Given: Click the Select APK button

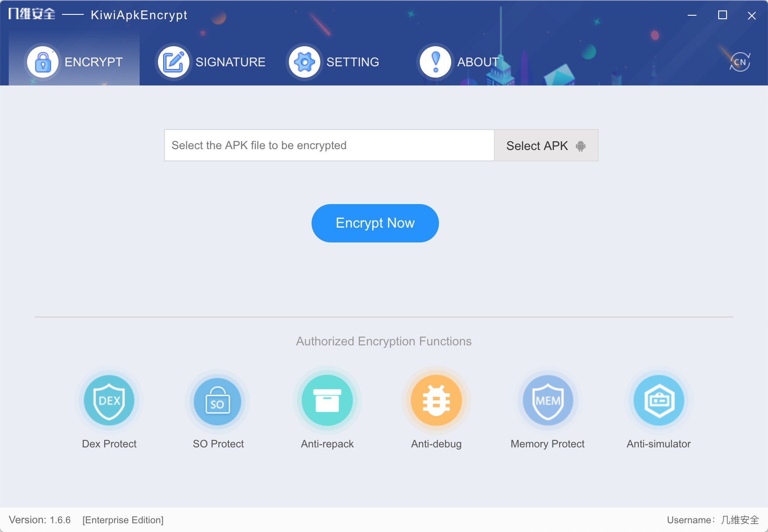Looking at the screenshot, I should point(546,145).
